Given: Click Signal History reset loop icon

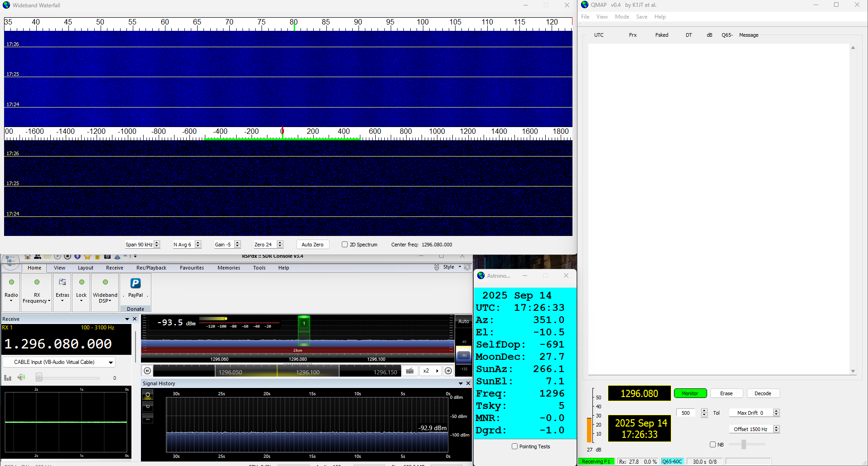Looking at the screenshot, I should 148,406.
